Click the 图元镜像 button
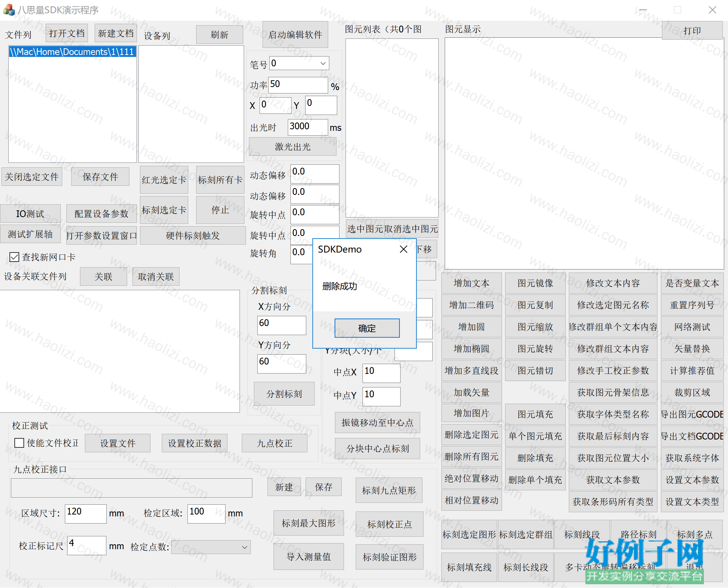 point(535,283)
